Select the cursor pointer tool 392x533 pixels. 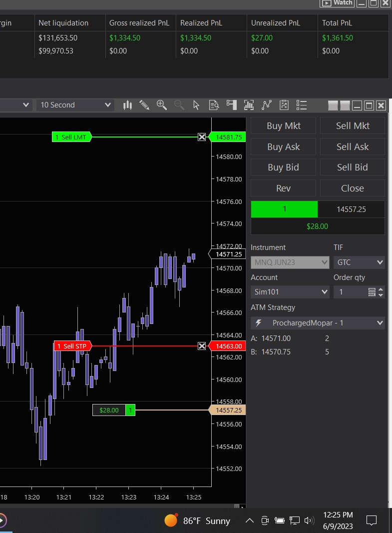[196, 105]
